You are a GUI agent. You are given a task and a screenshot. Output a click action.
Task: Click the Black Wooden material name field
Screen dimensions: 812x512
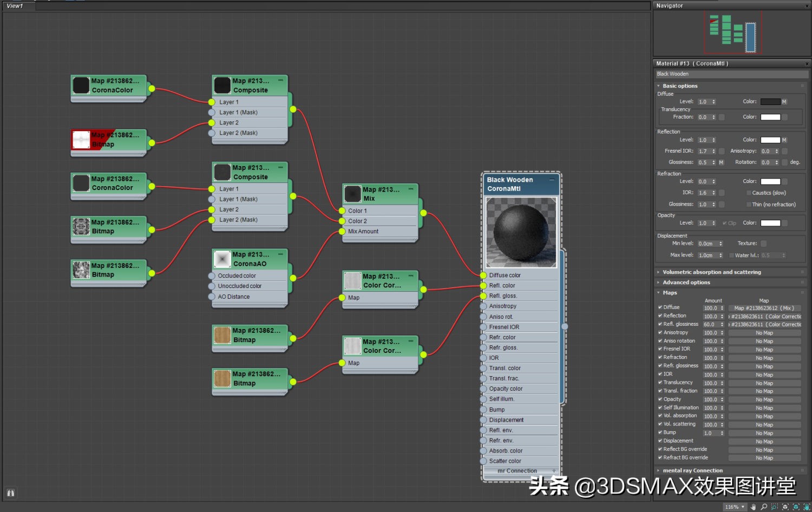click(x=731, y=74)
